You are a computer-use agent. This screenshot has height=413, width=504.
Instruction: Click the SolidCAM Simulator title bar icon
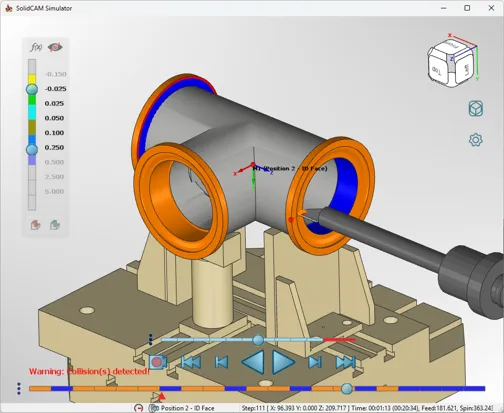[8, 8]
